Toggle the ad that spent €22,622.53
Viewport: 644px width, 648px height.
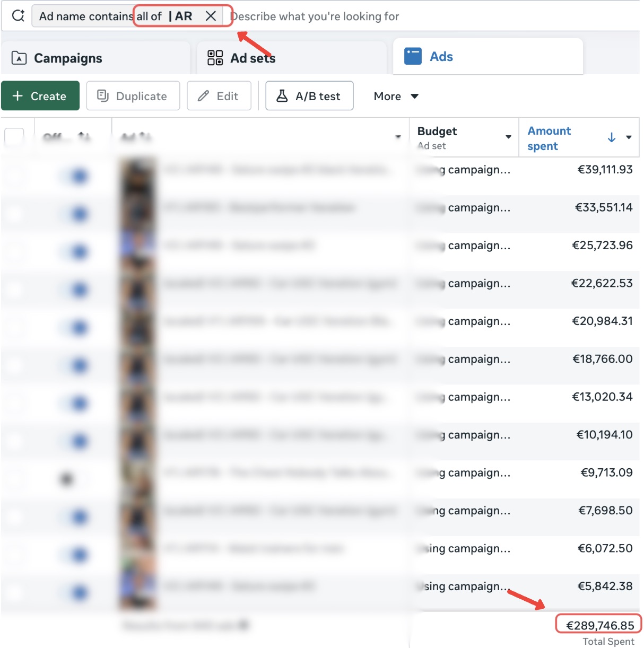click(x=74, y=290)
